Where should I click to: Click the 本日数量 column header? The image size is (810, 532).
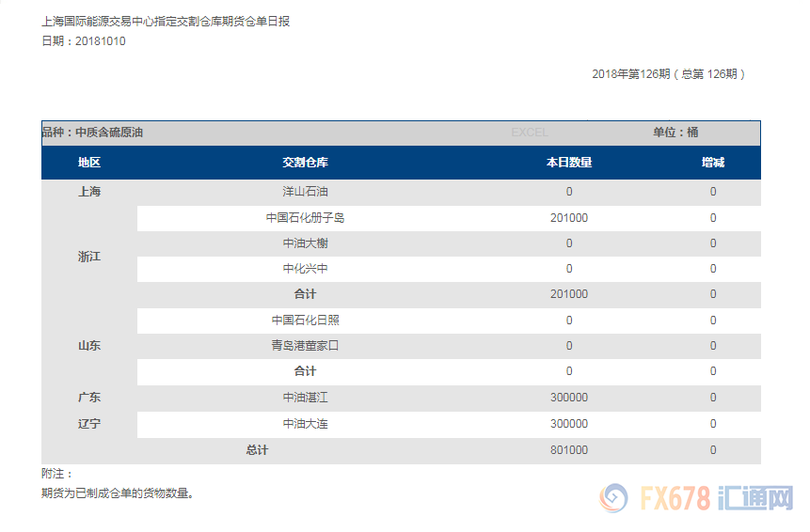coord(569,163)
